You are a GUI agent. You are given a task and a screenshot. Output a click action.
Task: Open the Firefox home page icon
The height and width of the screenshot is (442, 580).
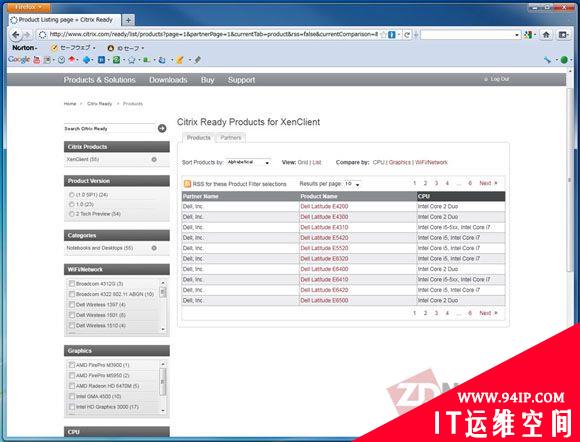[546, 35]
